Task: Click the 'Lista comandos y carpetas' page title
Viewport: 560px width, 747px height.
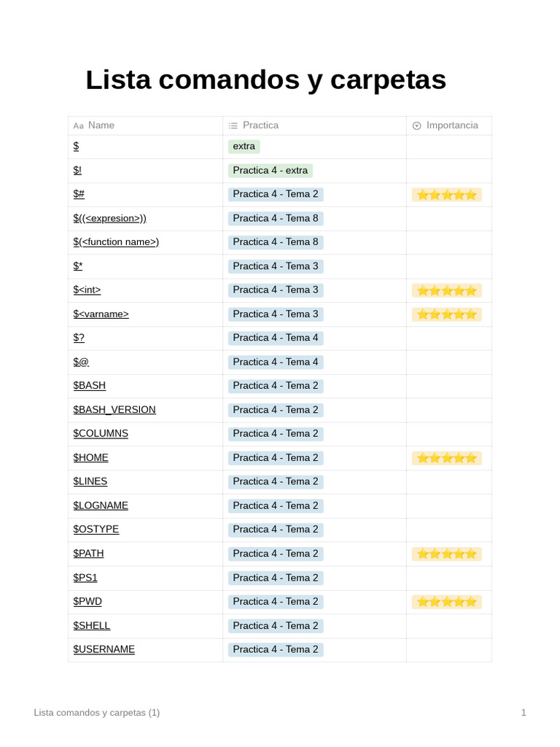Action: click(x=265, y=80)
